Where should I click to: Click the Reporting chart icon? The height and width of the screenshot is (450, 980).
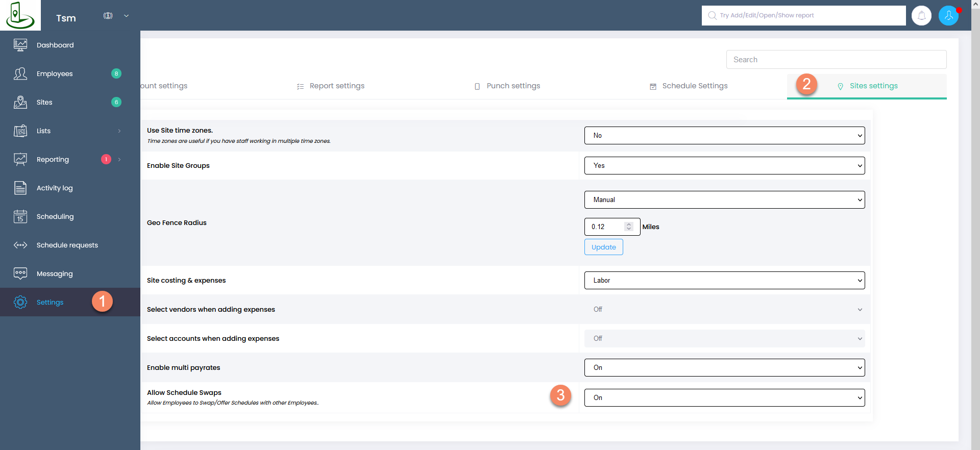tap(20, 159)
